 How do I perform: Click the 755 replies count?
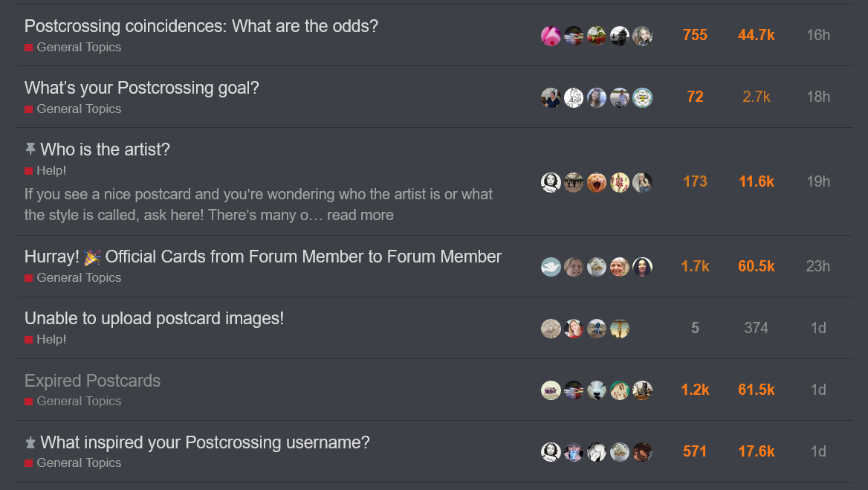pyautogui.click(x=695, y=35)
